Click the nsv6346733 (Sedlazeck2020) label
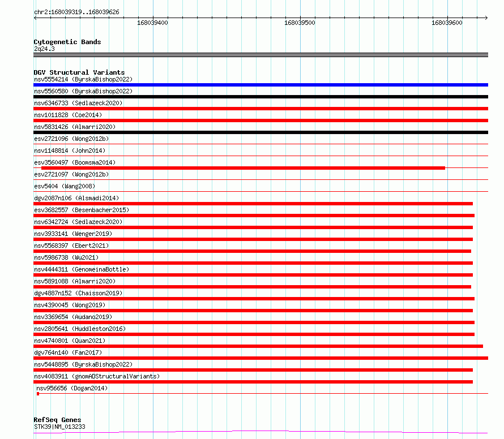Viewport: 504px width, 439px height. point(78,103)
